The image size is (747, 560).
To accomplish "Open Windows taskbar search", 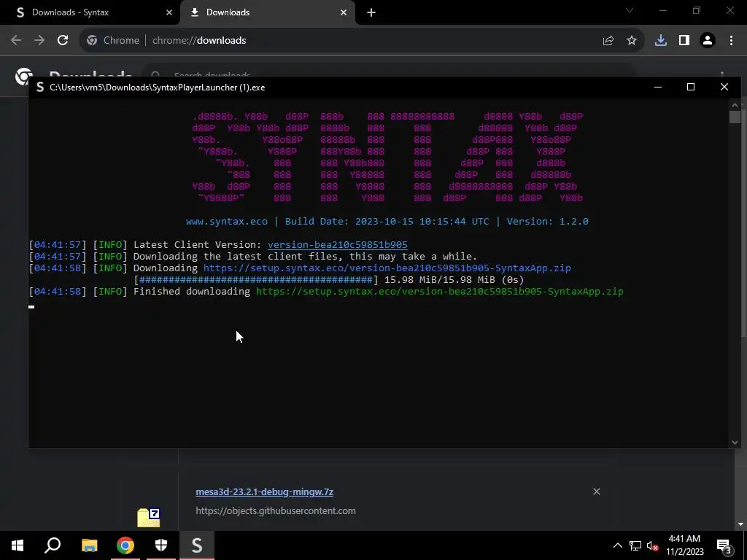I will coord(53,545).
